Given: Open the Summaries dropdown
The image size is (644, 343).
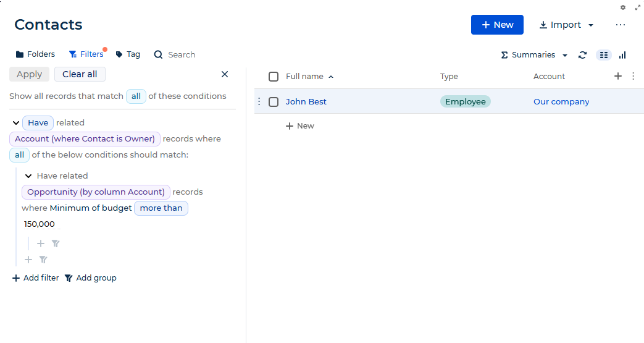Looking at the screenshot, I should point(534,55).
